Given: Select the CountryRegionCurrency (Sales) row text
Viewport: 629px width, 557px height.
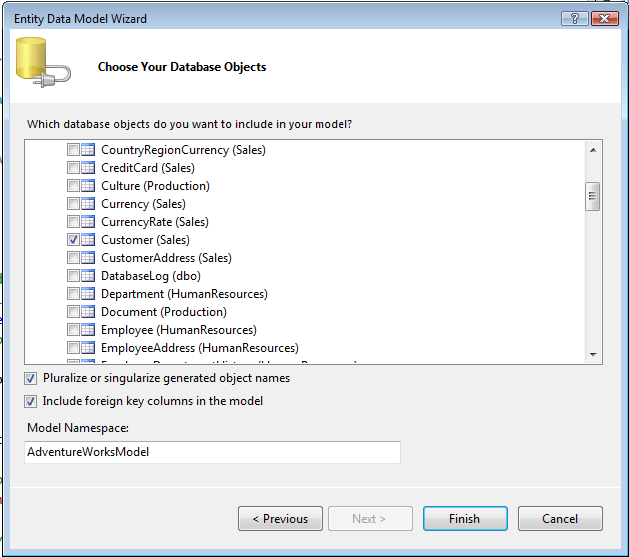Looking at the screenshot, I should tap(183, 150).
